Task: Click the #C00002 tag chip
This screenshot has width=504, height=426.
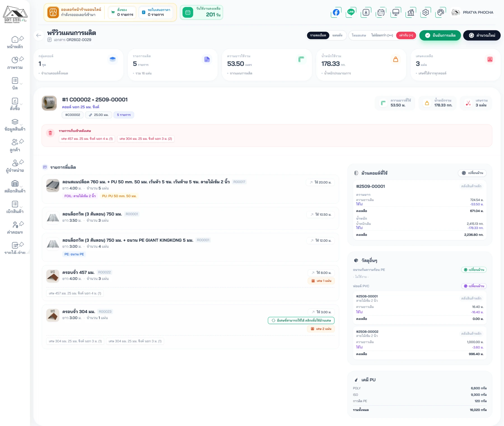Action: (73, 115)
